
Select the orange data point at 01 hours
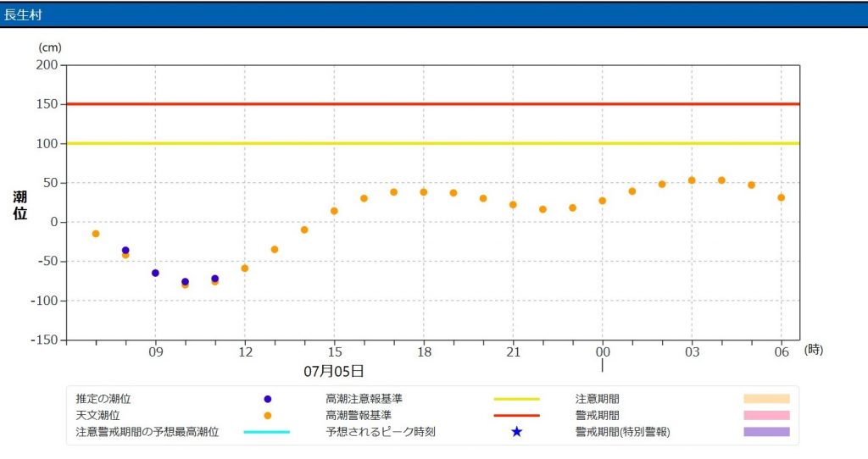coord(632,191)
